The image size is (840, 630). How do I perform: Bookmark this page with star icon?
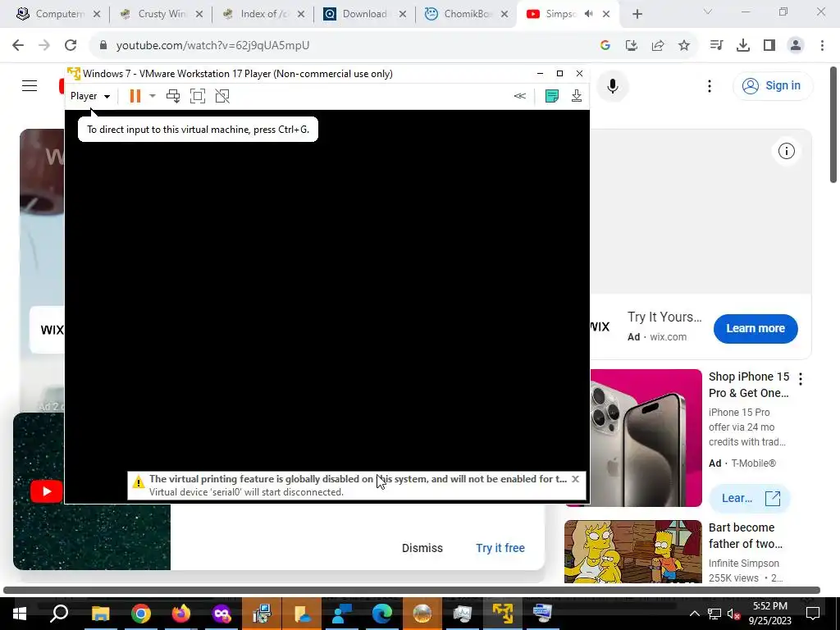(x=684, y=46)
